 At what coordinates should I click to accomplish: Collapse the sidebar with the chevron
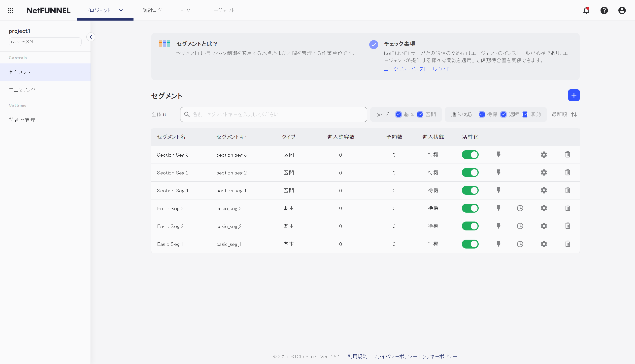pos(91,37)
